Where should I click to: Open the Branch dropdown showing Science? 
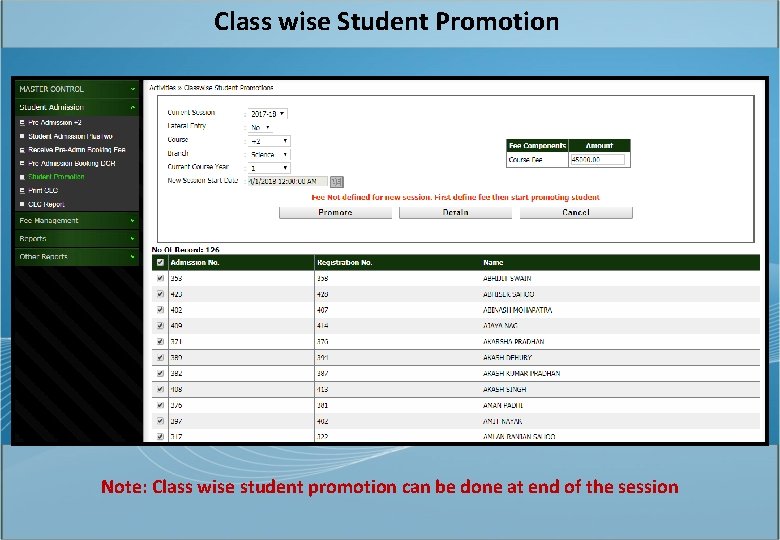click(x=269, y=155)
